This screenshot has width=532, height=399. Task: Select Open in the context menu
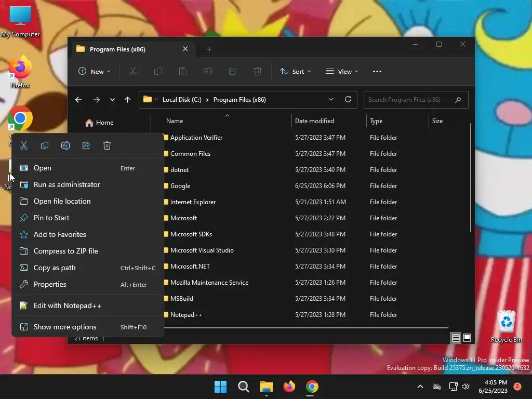pyautogui.click(x=87, y=168)
